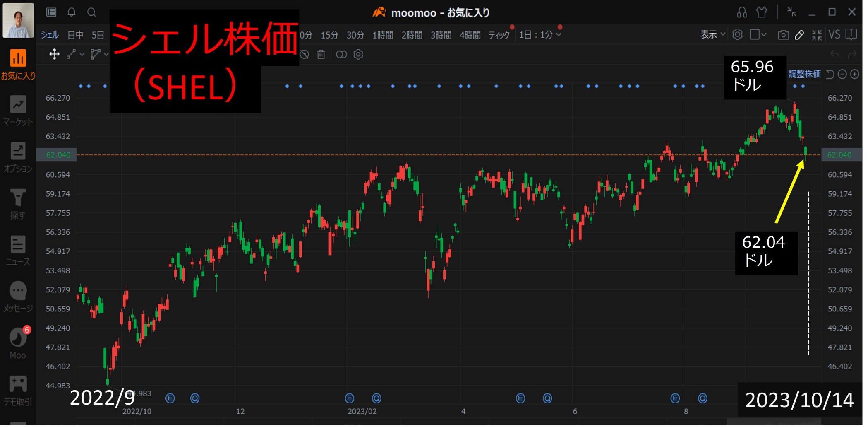
Task: Open the book guide icon
Action: click(851, 34)
